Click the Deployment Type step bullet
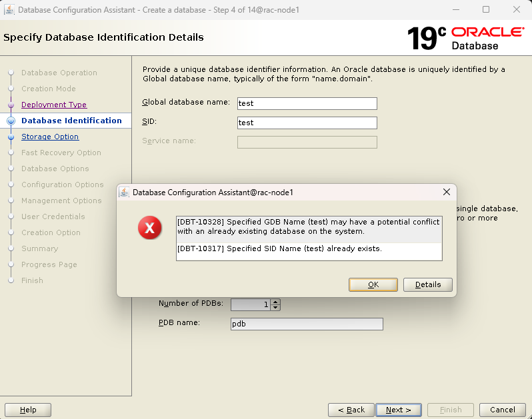The width and height of the screenshot is (532, 419). click(11, 105)
